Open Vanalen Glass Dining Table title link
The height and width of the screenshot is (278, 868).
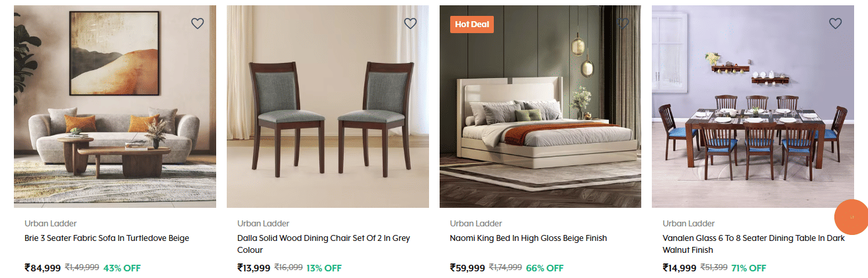tap(754, 244)
